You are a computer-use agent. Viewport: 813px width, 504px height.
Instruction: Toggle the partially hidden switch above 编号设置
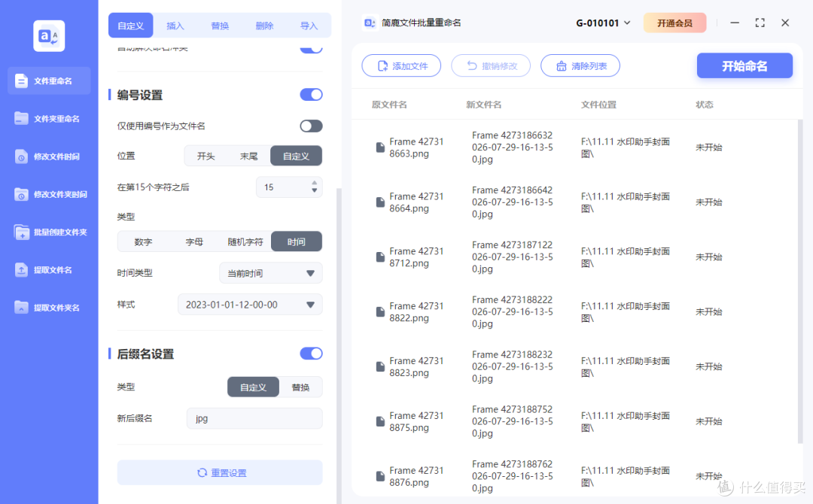(x=311, y=49)
